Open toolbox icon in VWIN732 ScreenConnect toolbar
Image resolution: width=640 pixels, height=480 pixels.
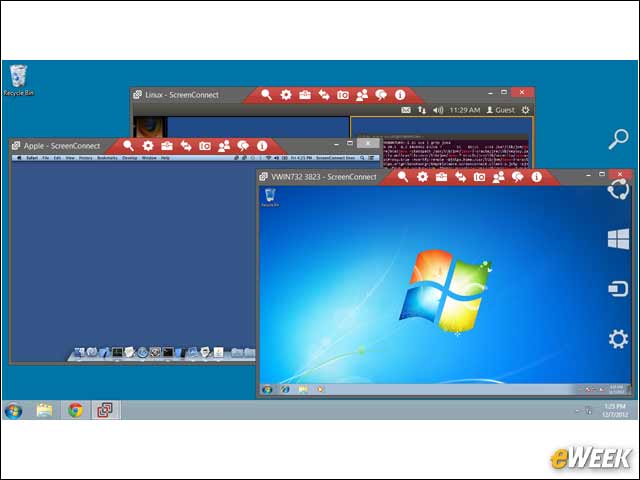click(441, 177)
